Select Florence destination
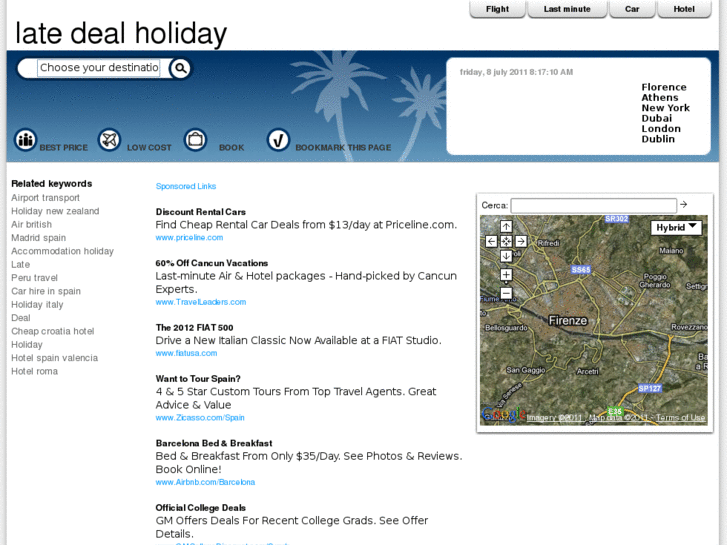The height and width of the screenshot is (545, 727). coord(663,87)
